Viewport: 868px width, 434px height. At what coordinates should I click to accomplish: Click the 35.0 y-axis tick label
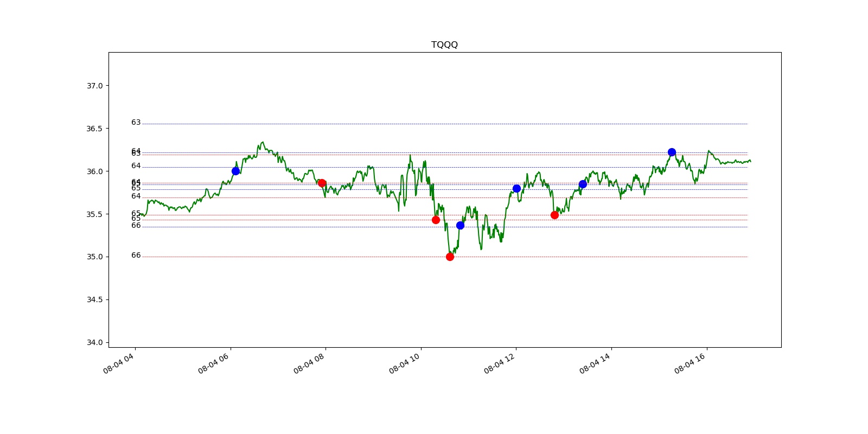click(94, 257)
